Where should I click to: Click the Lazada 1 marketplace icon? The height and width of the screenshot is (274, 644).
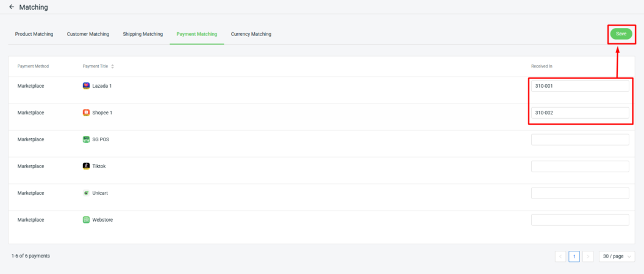[86, 86]
